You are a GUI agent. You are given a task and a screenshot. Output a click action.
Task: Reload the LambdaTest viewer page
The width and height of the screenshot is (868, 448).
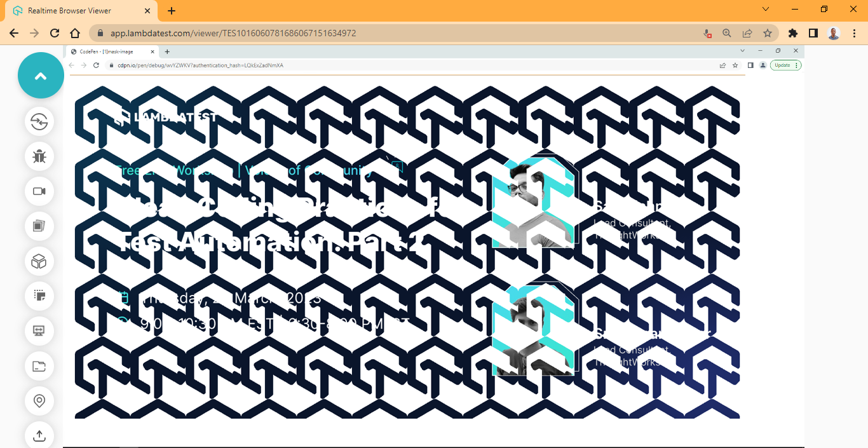(55, 33)
